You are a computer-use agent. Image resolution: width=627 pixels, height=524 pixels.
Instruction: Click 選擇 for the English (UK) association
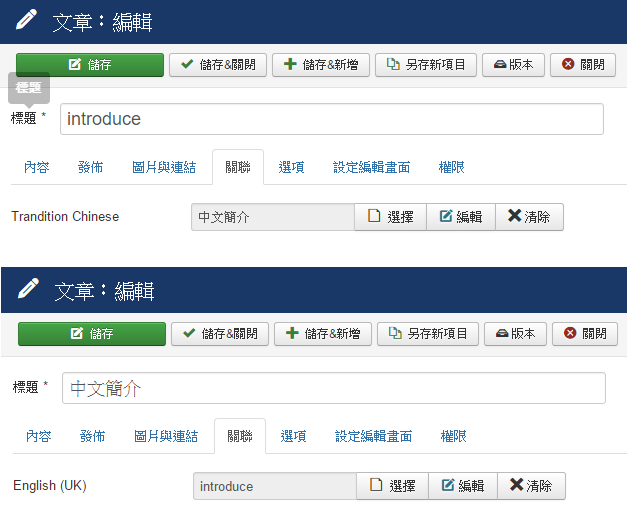coord(392,486)
